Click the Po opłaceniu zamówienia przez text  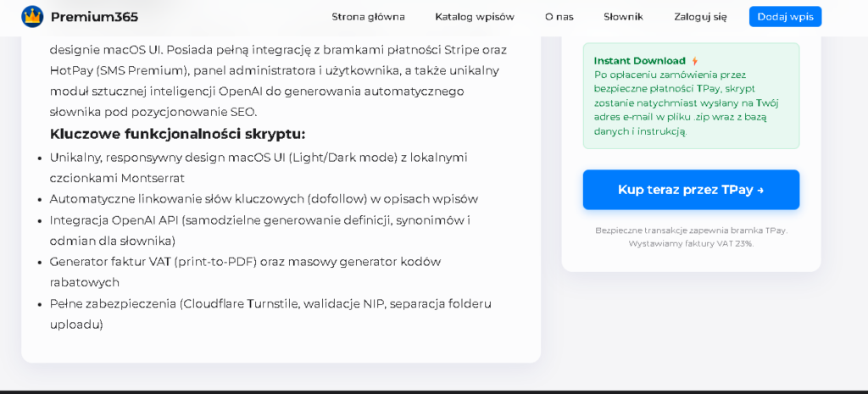pyautogui.click(x=670, y=75)
